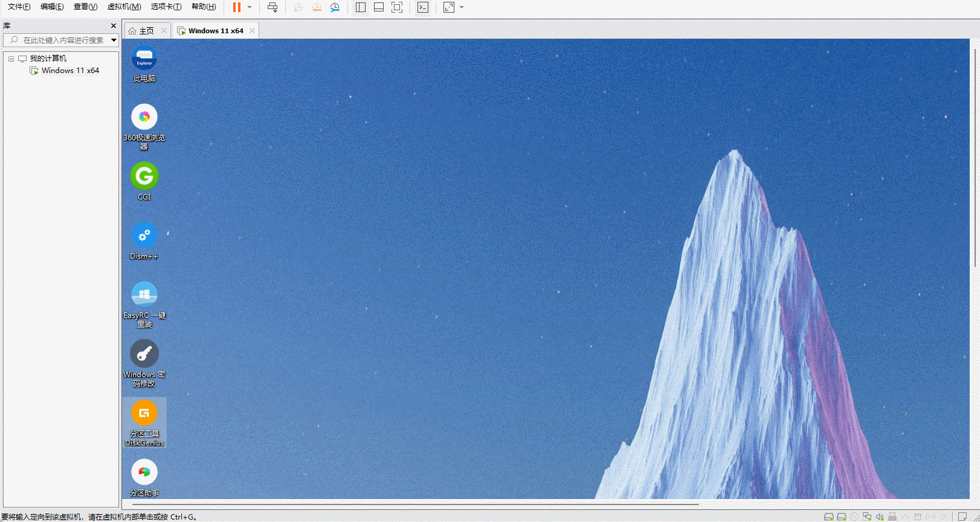Click the orange pause virtual machine button

click(236, 7)
